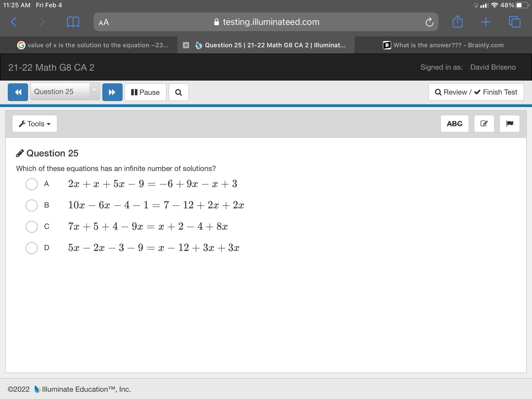Toggle the ABC strikethrough answer eliminator

point(454,124)
